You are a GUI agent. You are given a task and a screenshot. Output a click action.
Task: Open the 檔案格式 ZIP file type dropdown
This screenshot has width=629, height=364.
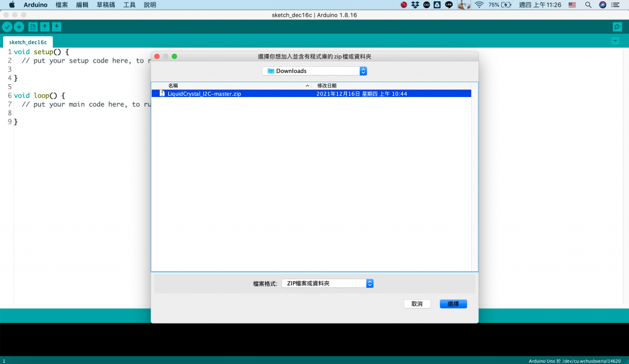[327, 284]
